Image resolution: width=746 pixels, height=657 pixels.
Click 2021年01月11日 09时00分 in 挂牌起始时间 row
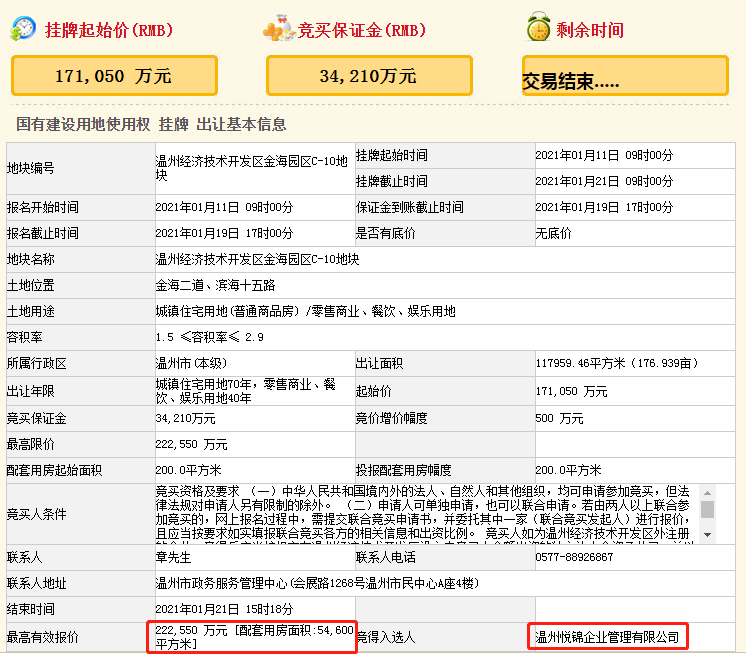tap(604, 155)
